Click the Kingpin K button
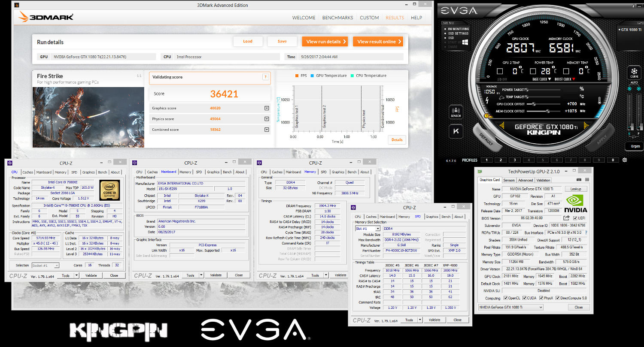Screen dimensions: 644x347 [456, 131]
